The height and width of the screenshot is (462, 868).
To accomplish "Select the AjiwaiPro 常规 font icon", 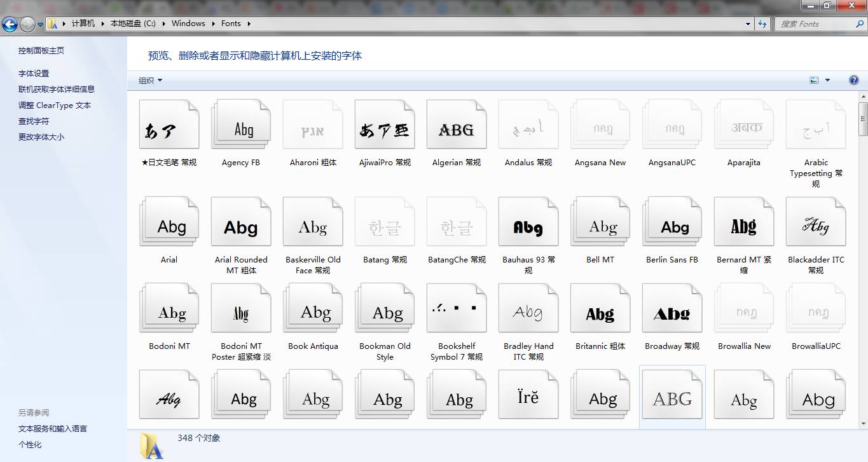I will coord(385,125).
